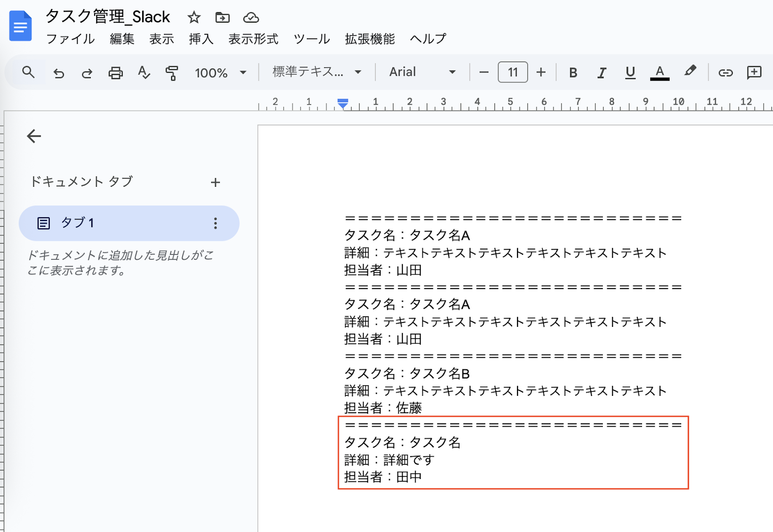773x532 pixels.
Task: Toggle underline formatting
Action: [630, 73]
